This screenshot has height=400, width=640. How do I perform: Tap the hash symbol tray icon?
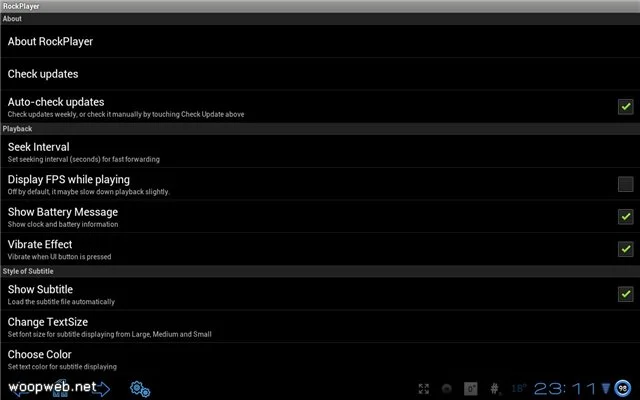494,389
